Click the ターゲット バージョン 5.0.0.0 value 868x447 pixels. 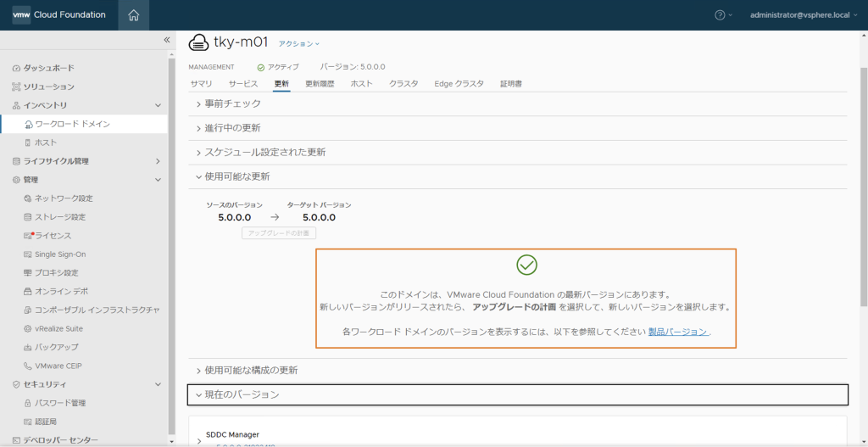319,218
